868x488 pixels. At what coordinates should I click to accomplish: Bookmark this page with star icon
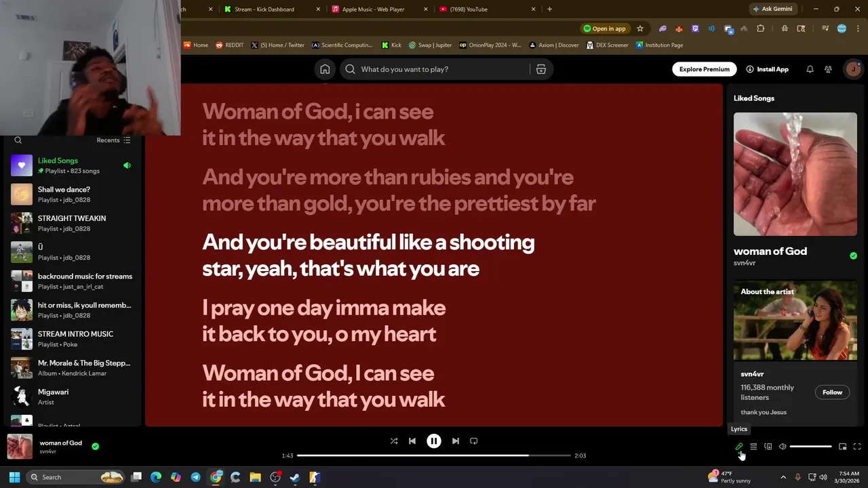(x=639, y=28)
